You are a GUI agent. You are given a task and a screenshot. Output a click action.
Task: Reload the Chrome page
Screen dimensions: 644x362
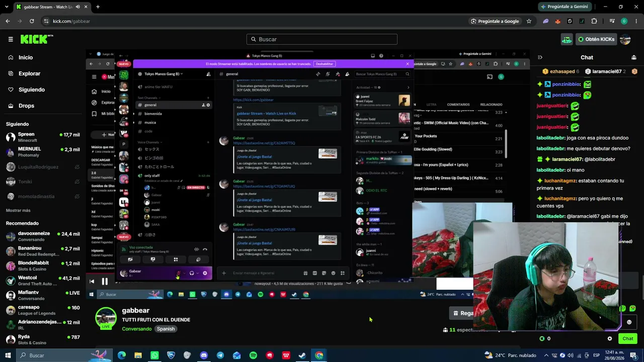point(32,21)
